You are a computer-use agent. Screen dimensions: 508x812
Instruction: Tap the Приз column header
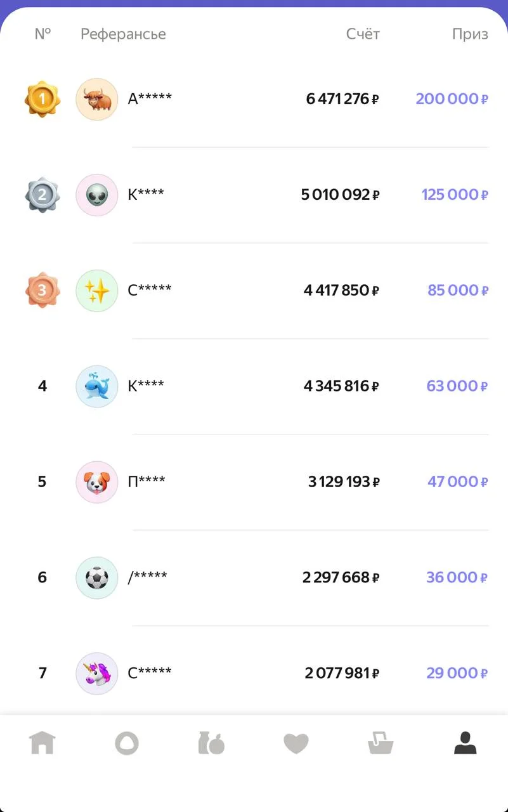coord(470,34)
